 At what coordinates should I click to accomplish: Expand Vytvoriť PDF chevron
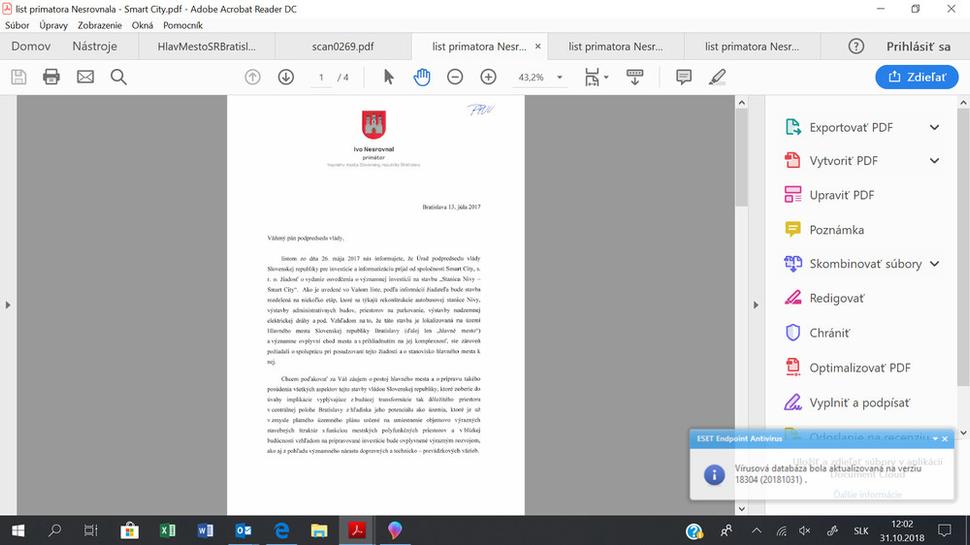(934, 161)
